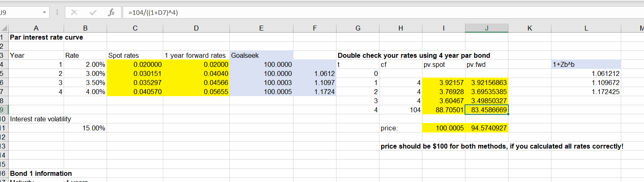
Task: Select column K header
Action: [530, 28]
